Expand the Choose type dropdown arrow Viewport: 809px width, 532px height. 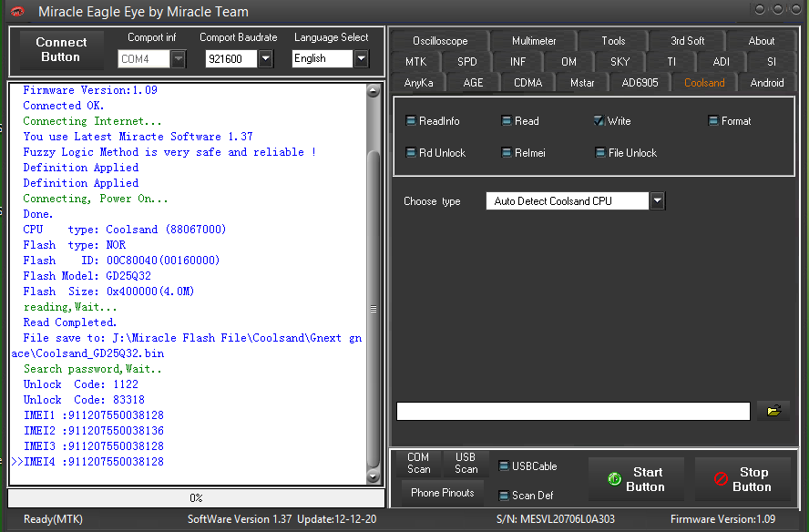tap(657, 200)
